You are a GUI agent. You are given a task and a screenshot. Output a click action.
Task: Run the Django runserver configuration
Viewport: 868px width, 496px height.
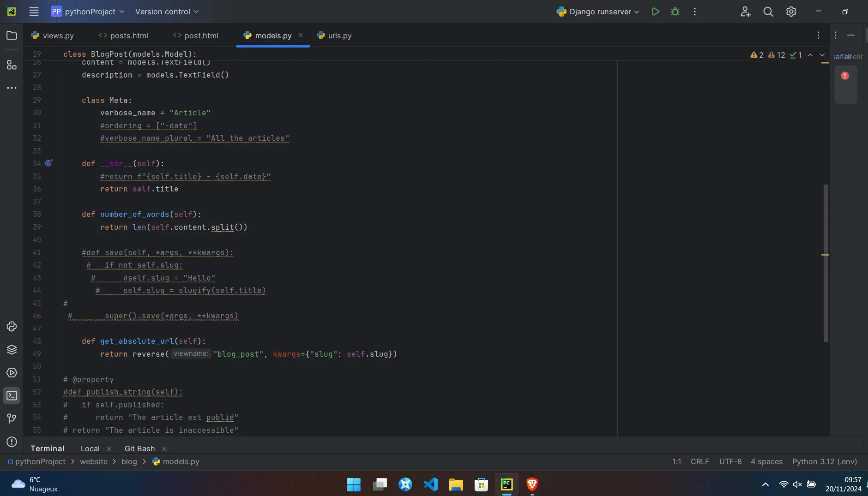[655, 12]
